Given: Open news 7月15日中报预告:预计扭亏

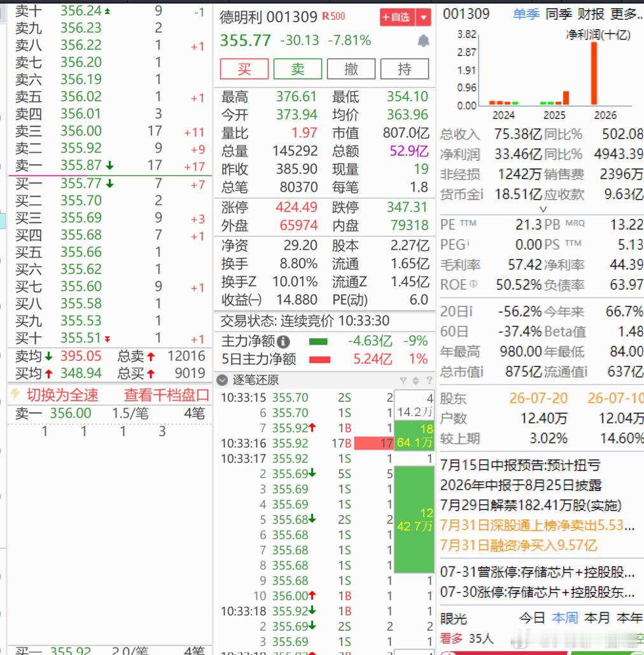Looking at the screenshot, I should [x=521, y=465].
